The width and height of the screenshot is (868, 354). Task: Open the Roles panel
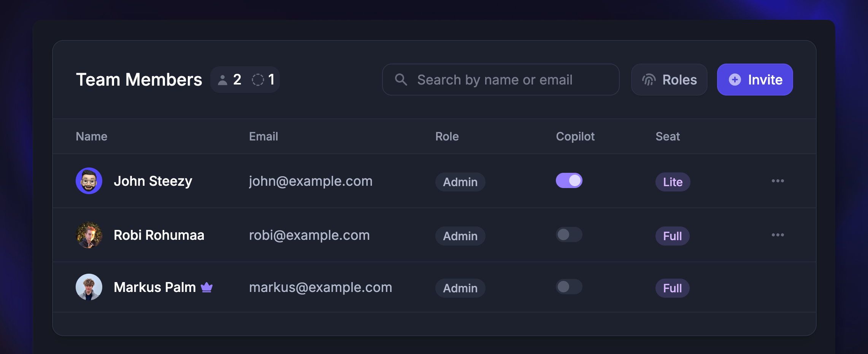coord(669,80)
